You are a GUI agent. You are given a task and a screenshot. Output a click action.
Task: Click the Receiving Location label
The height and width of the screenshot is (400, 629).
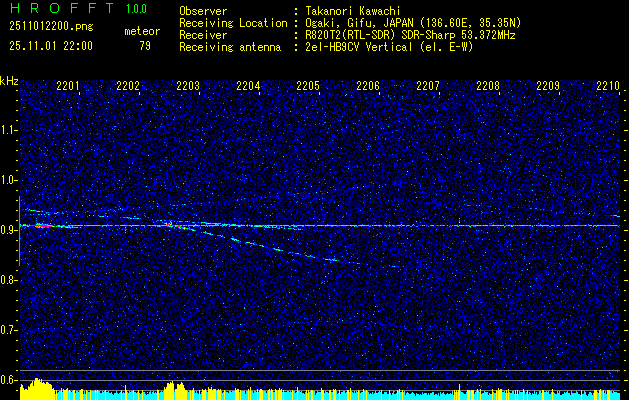click(x=233, y=23)
